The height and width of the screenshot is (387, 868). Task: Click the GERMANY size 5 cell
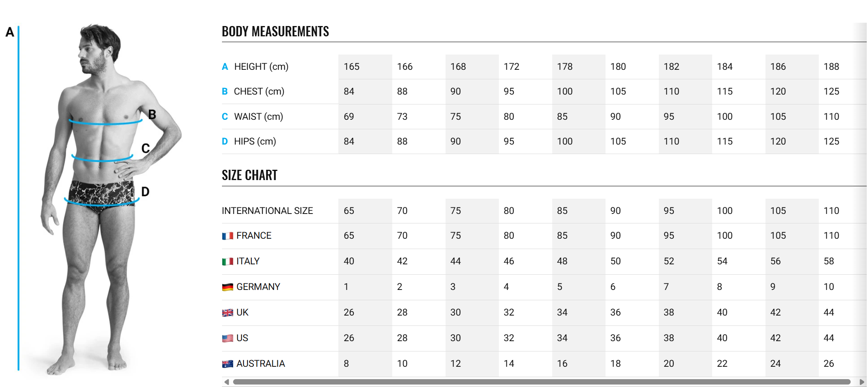(560, 287)
